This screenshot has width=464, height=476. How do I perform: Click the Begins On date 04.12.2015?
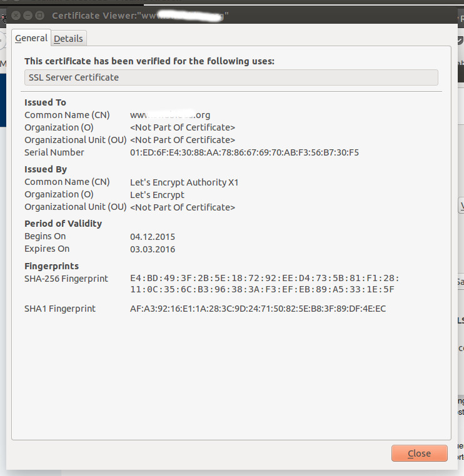153,237
